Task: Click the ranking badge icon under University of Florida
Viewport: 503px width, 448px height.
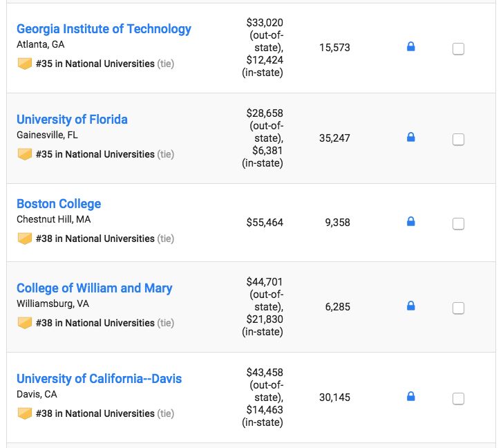Action: 25,154
